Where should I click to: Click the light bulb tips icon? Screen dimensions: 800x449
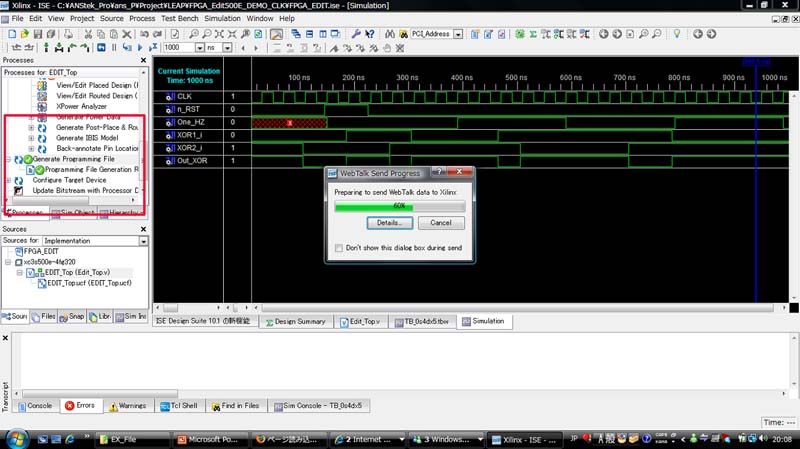click(677, 34)
